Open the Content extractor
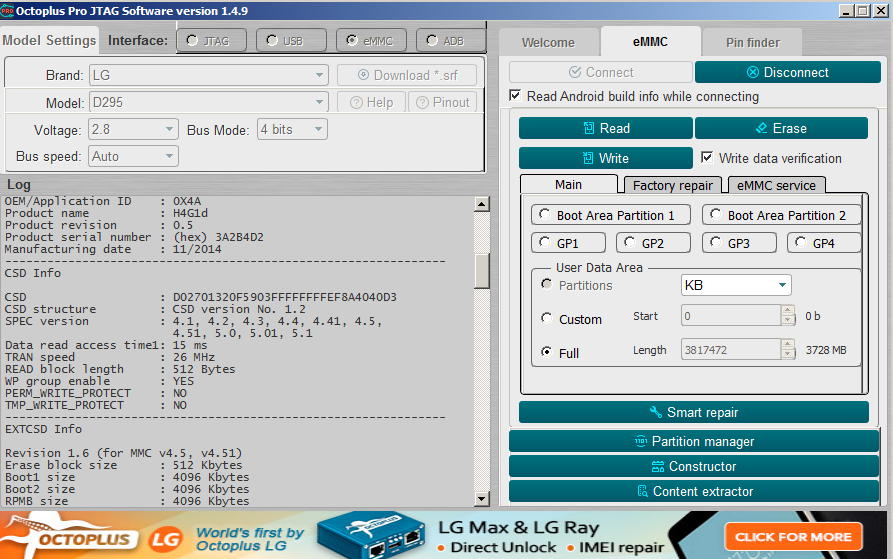 point(694,491)
